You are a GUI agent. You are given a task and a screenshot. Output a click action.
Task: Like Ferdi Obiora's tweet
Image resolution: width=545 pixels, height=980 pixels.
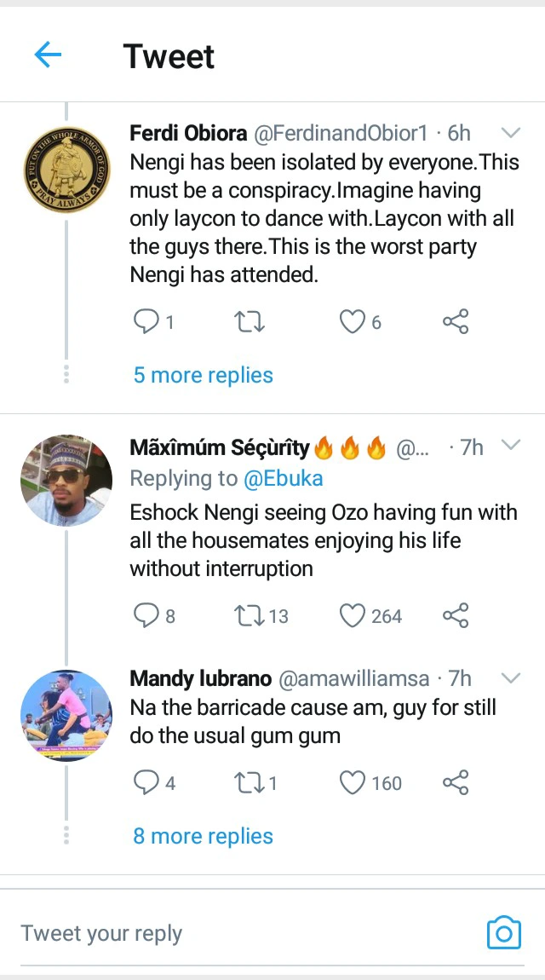point(352,321)
